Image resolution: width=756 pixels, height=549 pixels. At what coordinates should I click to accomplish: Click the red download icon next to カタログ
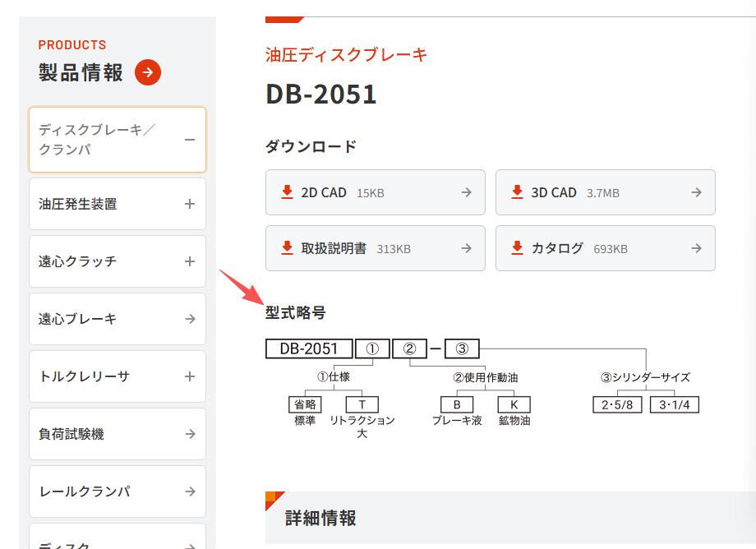[517, 248]
